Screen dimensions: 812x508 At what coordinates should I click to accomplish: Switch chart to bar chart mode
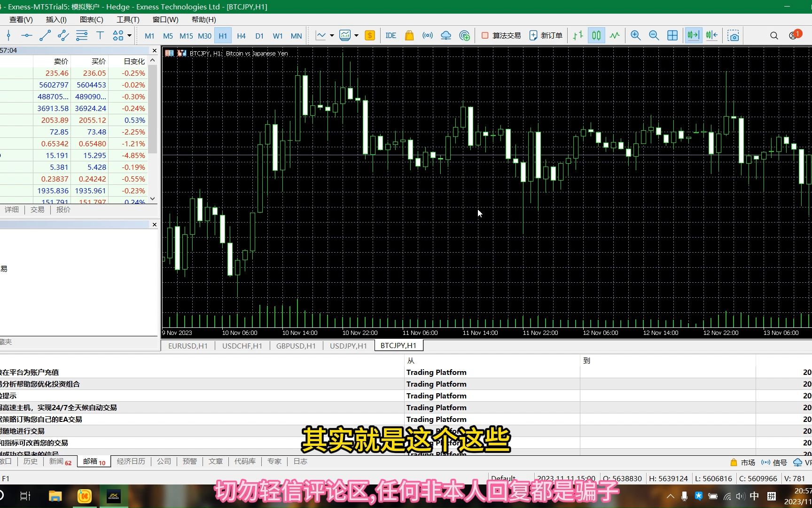click(578, 35)
